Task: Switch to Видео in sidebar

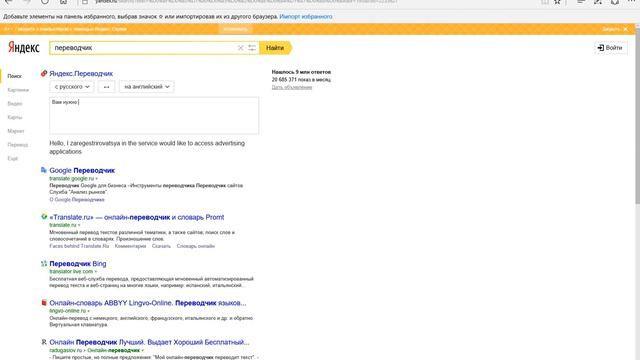Action: click(15, 104)
